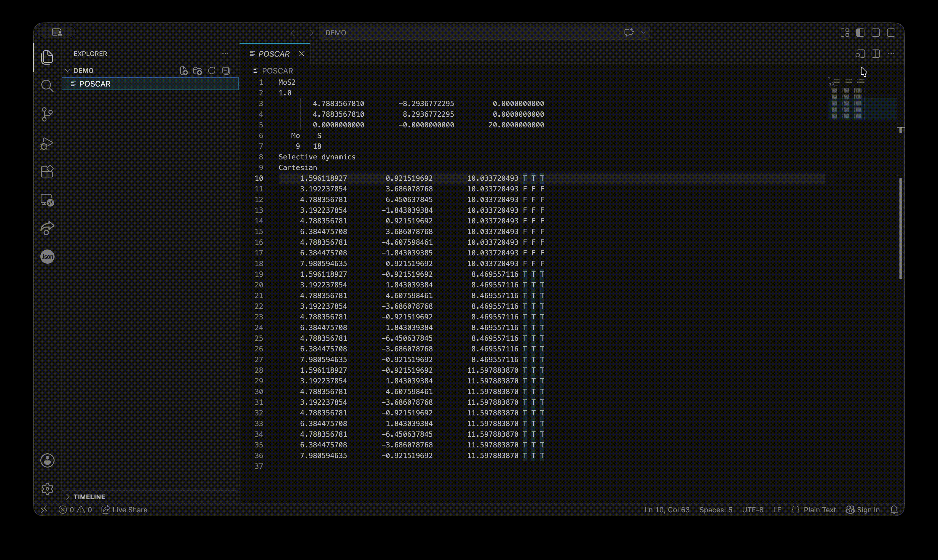Change file encoding UTF-8
The height and width of the screenshot is (560, 938).
(x=753, y=510)
